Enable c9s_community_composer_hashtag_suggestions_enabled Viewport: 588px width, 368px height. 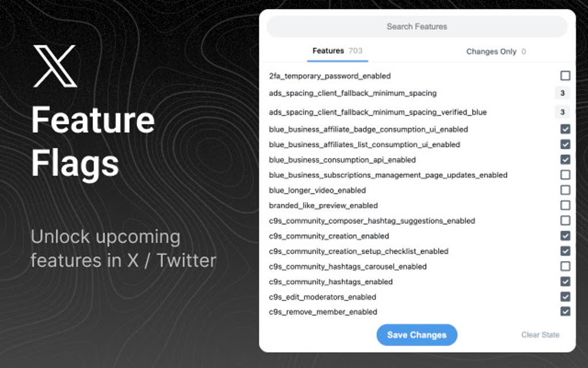point(565,220)
